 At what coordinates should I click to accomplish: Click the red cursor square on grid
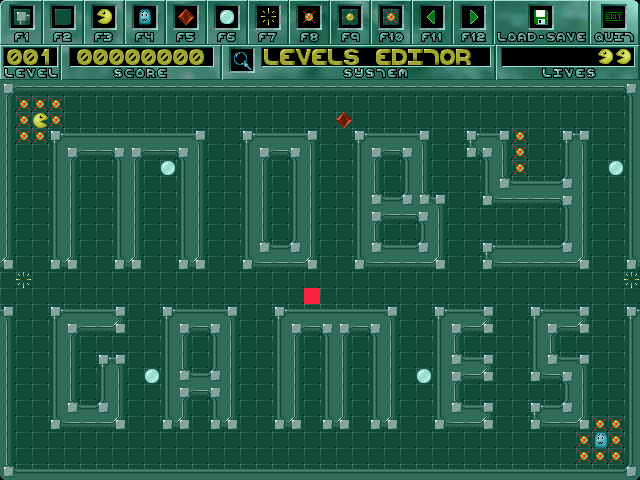(x=312, y=296)
